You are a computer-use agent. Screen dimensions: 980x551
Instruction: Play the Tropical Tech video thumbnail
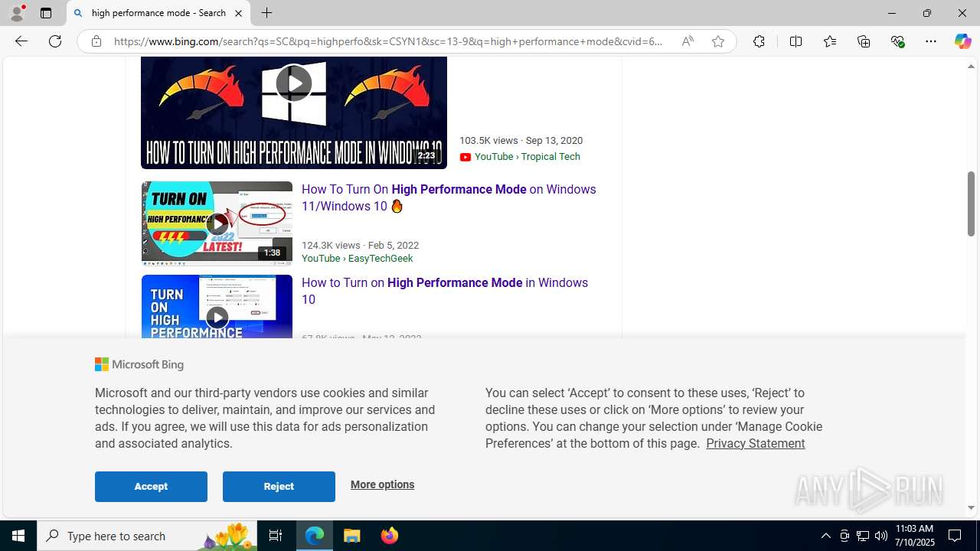point(294,112)
